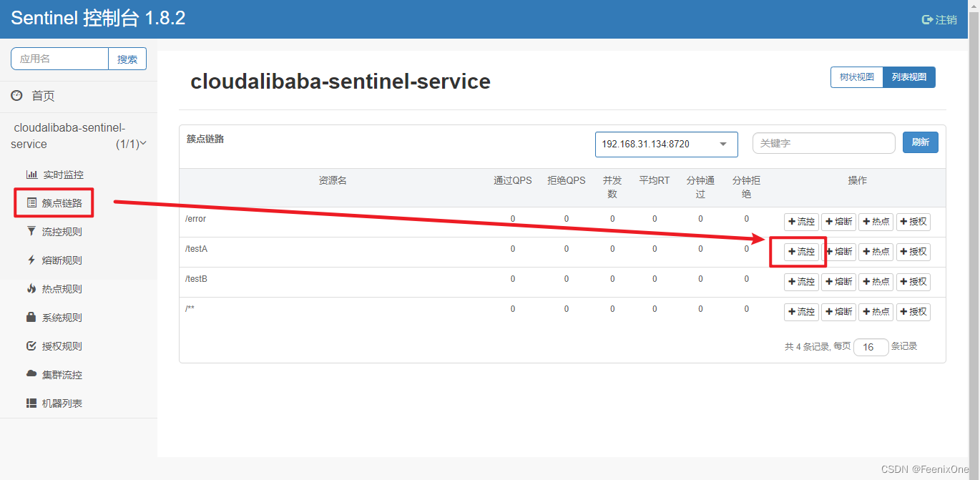Click the check icon for 授权规则

(x=31, y=346)
